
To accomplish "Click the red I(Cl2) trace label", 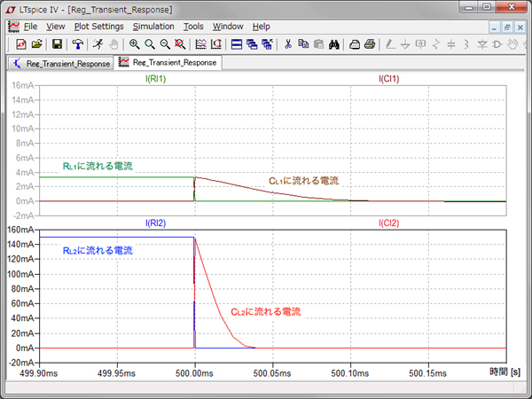I will pos(389,223).
